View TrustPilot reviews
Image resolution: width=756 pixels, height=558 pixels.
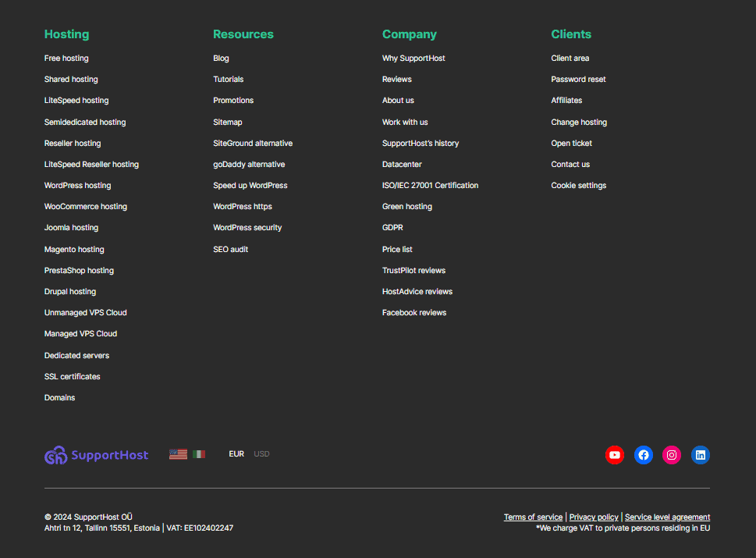coord(413,270)
